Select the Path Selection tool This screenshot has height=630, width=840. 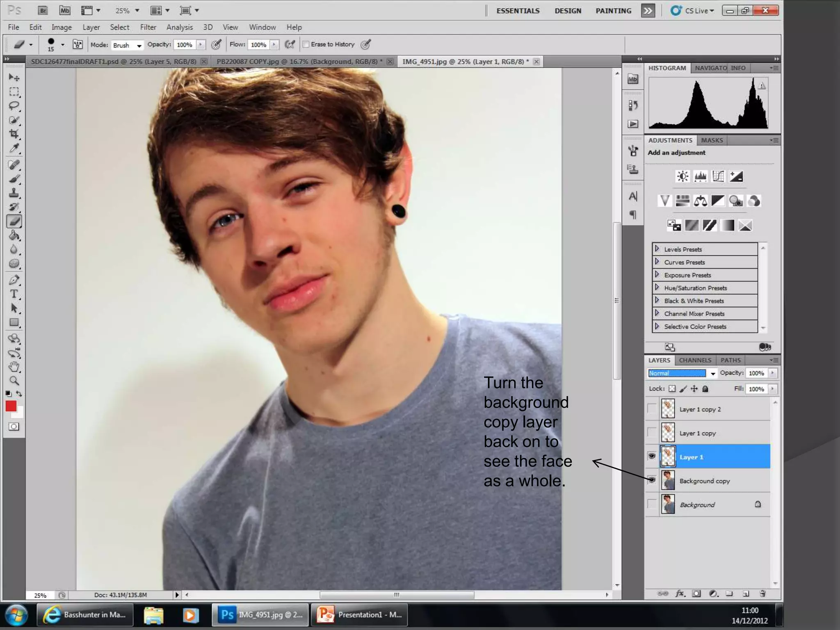tap(14, 308)
